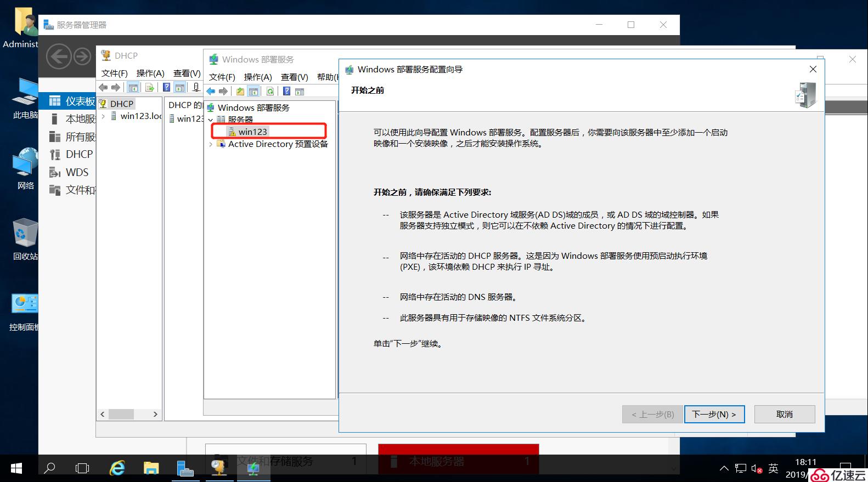Open Windows Start menu
The height and width of the screenshot is (482, 868).
(x=16, y=468)
